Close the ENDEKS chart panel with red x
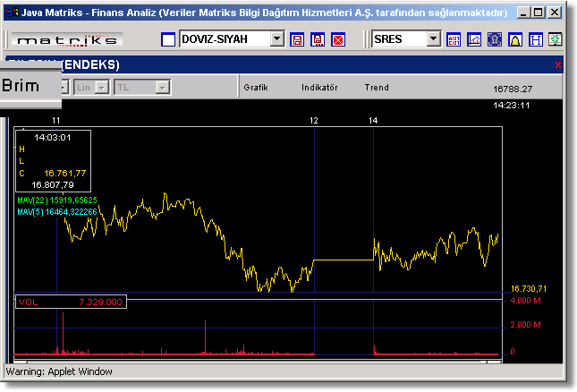The height and width of the screenshot is (392, 577). click(558, 65)
